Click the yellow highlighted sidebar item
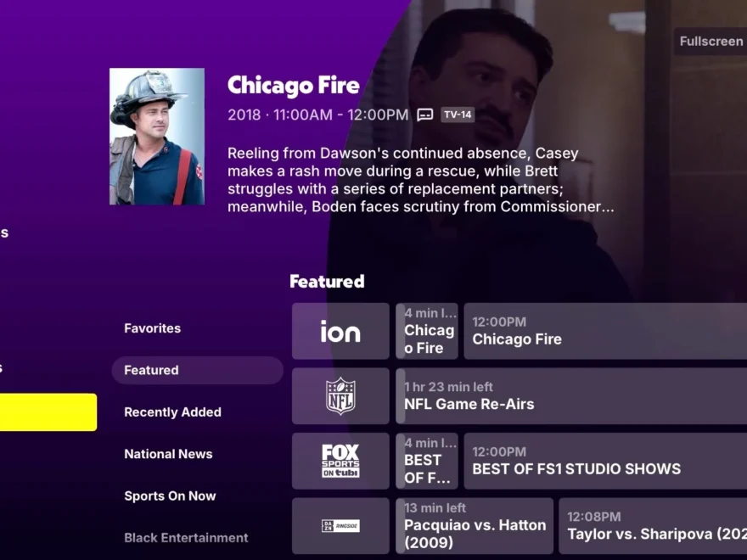Image resolution: width=747 pixels, height=560 pixels. 48,412
